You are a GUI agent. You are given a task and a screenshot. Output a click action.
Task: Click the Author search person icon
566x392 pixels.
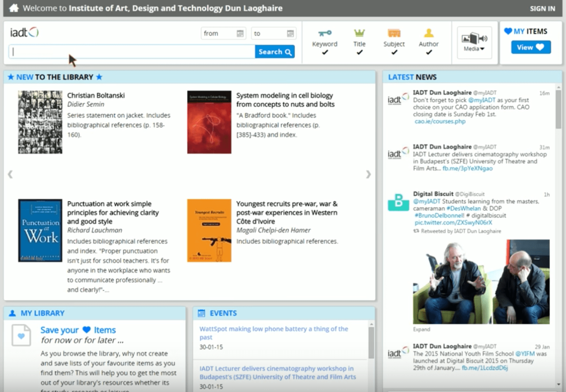tap(428, 33)
